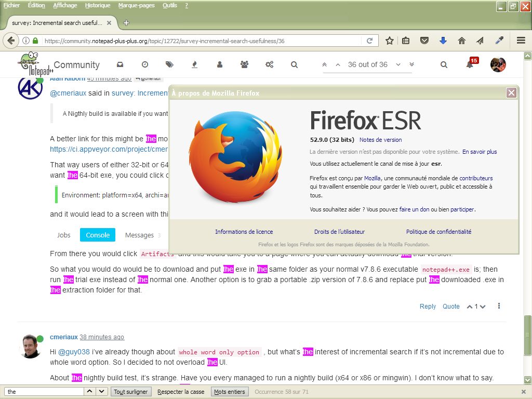This screenshot has width=532, height=399.
Task: Open post options three-dot menu
Action: click(499, 306)
